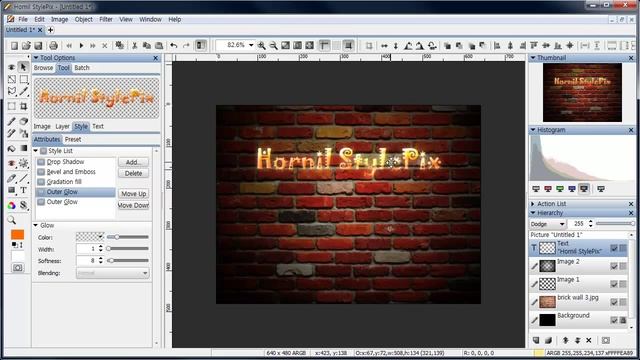Collapse the Glow section
The image size is (640, 360).
(36, 225)
